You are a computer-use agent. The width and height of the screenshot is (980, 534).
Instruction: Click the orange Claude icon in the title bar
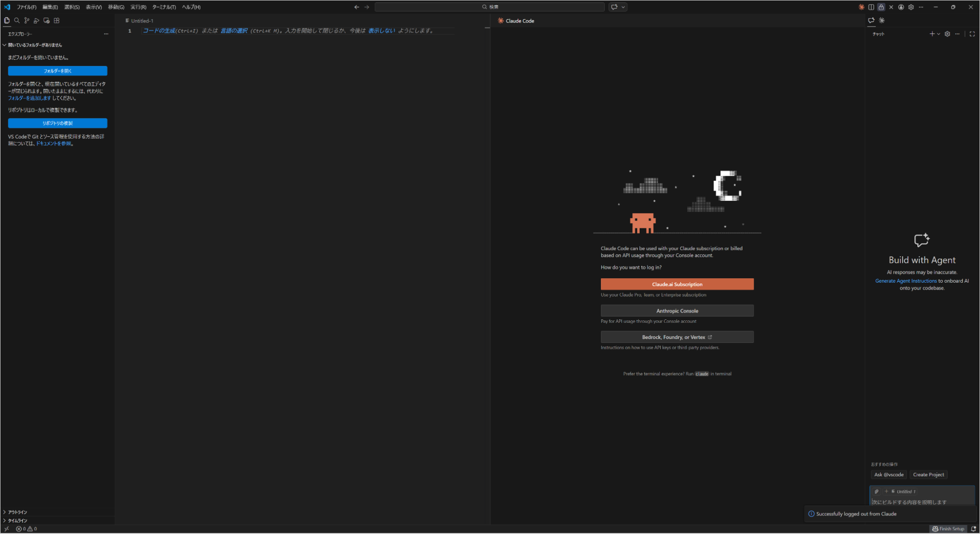click(x=861, y=7)
